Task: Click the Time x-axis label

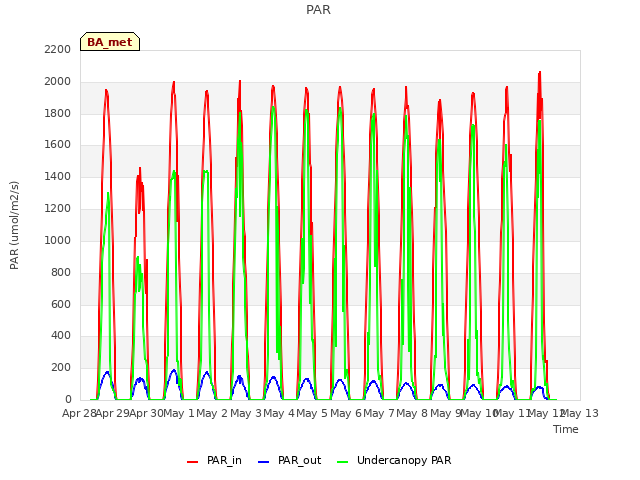Action: tap(566, 429)
